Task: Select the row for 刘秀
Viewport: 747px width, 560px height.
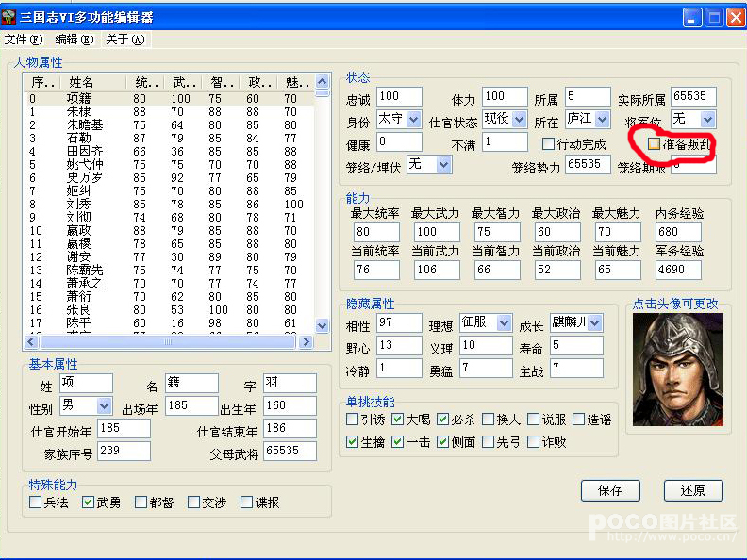Action: point(169,205)
